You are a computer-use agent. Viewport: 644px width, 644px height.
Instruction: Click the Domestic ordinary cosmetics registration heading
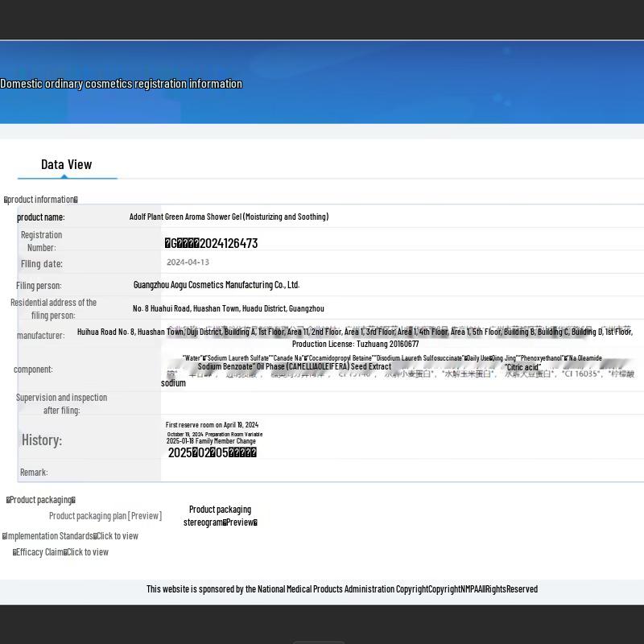coord(121,84)
